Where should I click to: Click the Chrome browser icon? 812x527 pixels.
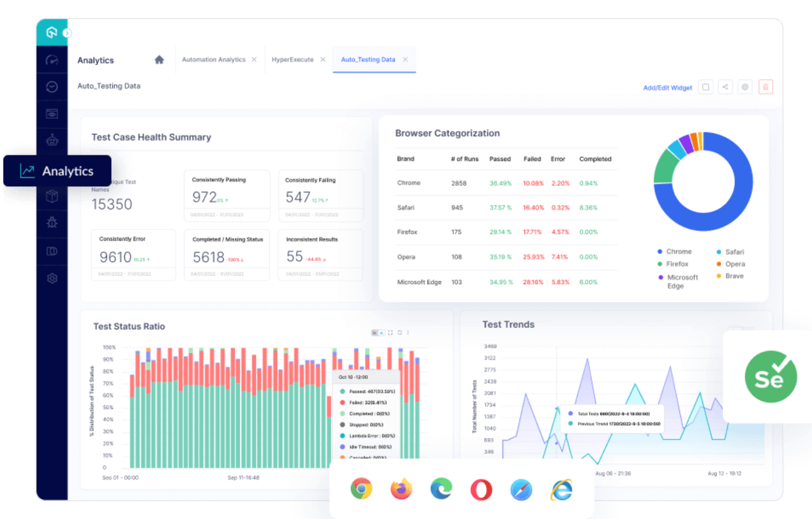pyautogui.click(x=361, y=489)
